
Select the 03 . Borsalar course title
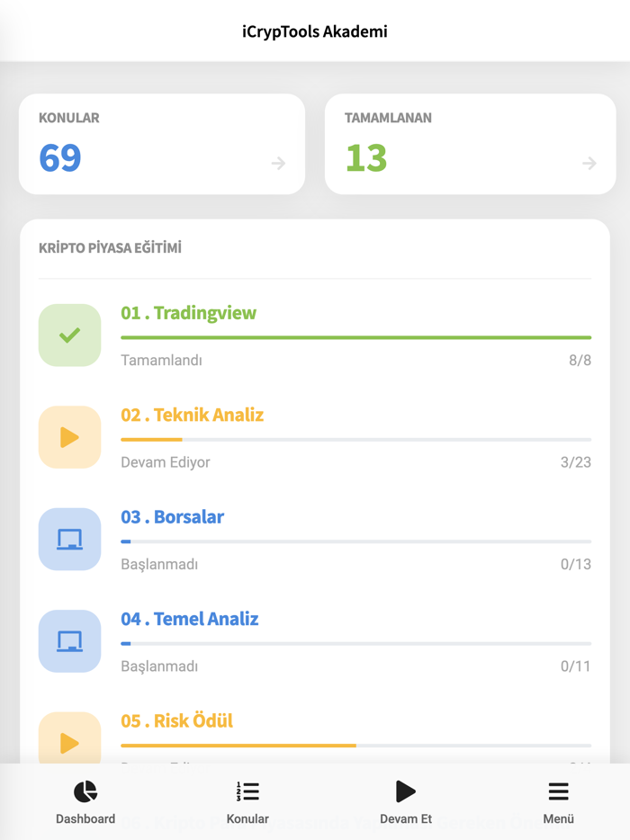pyautogui.click(x=173, y=517)
